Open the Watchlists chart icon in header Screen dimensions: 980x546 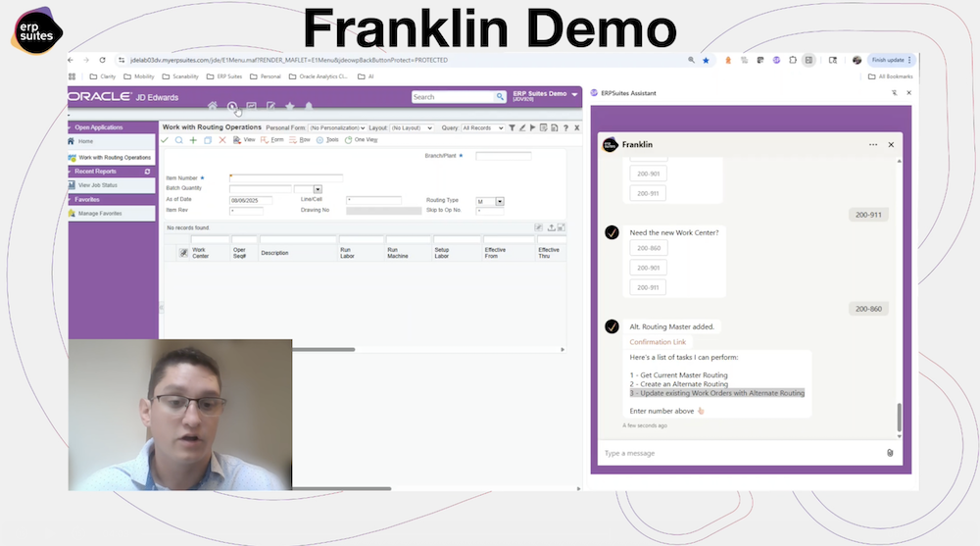[251, 106]
